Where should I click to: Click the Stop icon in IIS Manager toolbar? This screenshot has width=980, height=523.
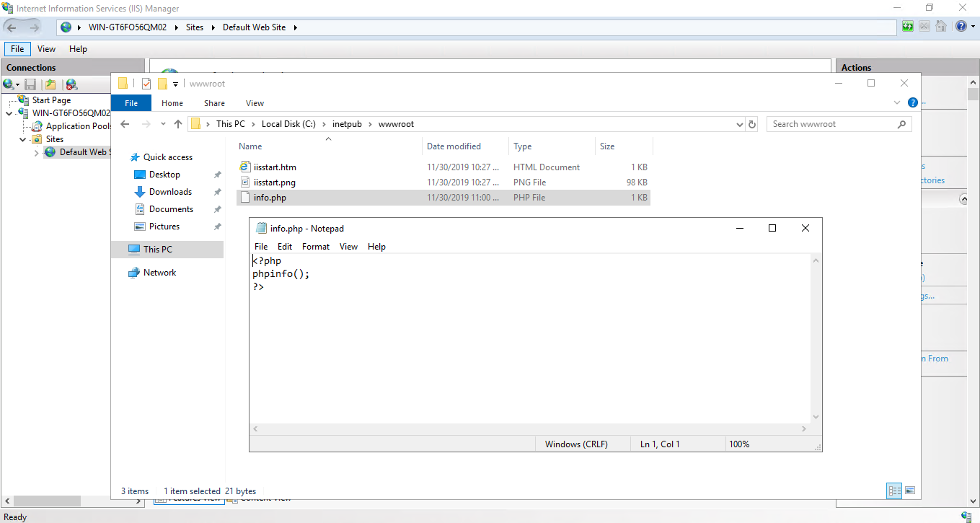click(x=924, y=27)
